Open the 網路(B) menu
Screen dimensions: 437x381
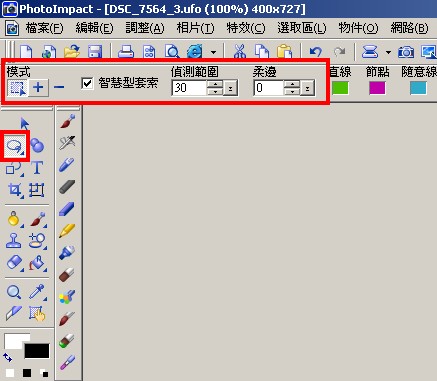tap(409, 28)
